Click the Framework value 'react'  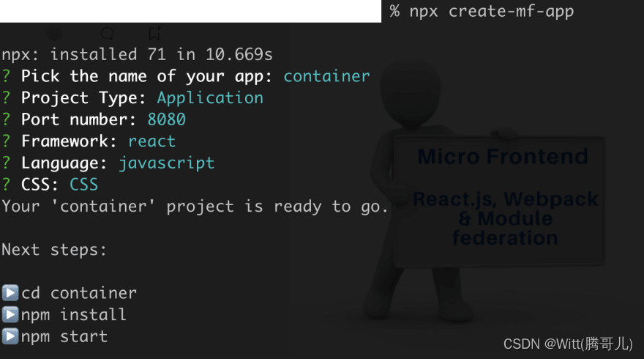[152, 141]
